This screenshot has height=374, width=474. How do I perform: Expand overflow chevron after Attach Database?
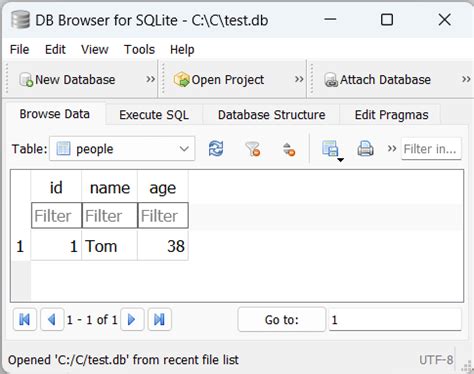click(466, 79)
